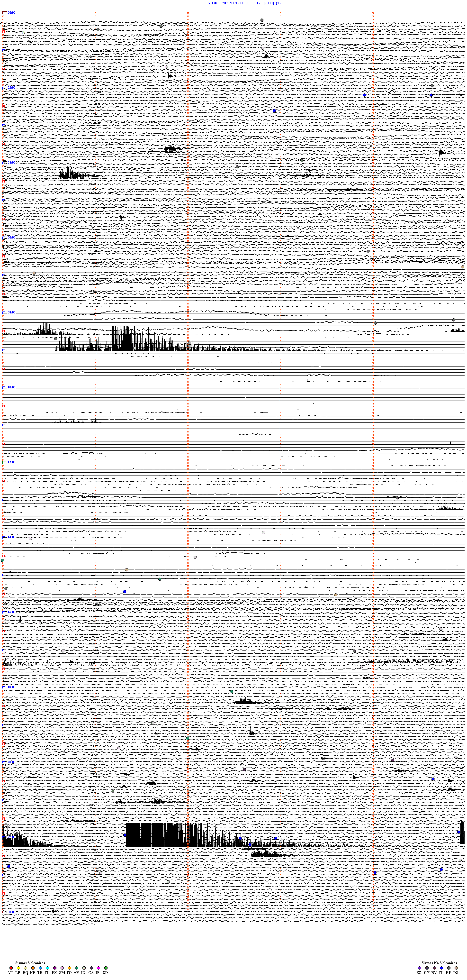
Task: Select the 18:00 time label
Action: click(x=11, y=687)
